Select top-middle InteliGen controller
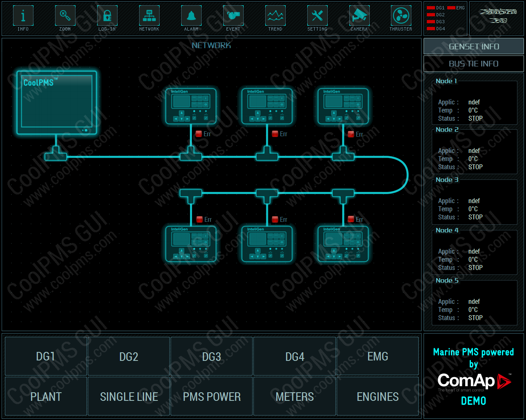The width and height of the screenshot is (526, 420). pyautogui.click(x=267, y=106)
